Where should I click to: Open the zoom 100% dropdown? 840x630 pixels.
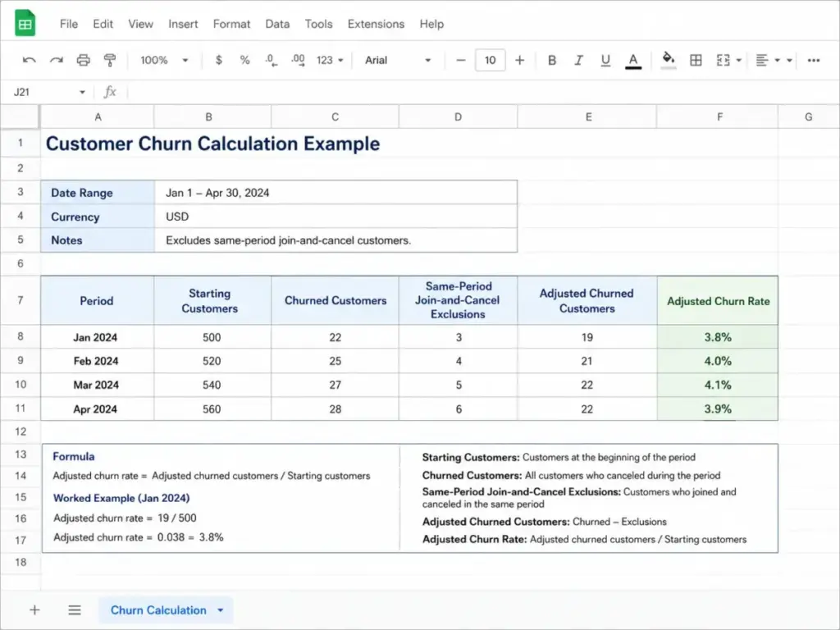164,60
